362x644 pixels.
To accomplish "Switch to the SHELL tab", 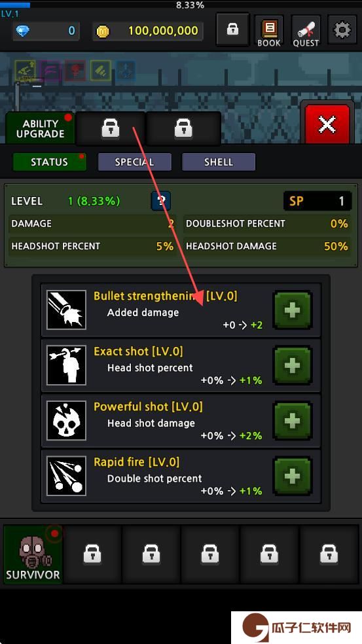I will point(219,162).
